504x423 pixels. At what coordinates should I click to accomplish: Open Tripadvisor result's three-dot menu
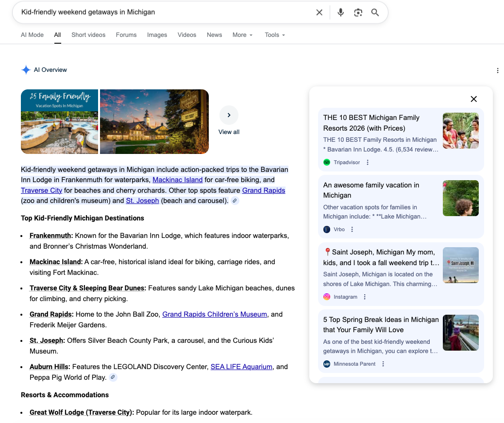click(x=368, y=162)
